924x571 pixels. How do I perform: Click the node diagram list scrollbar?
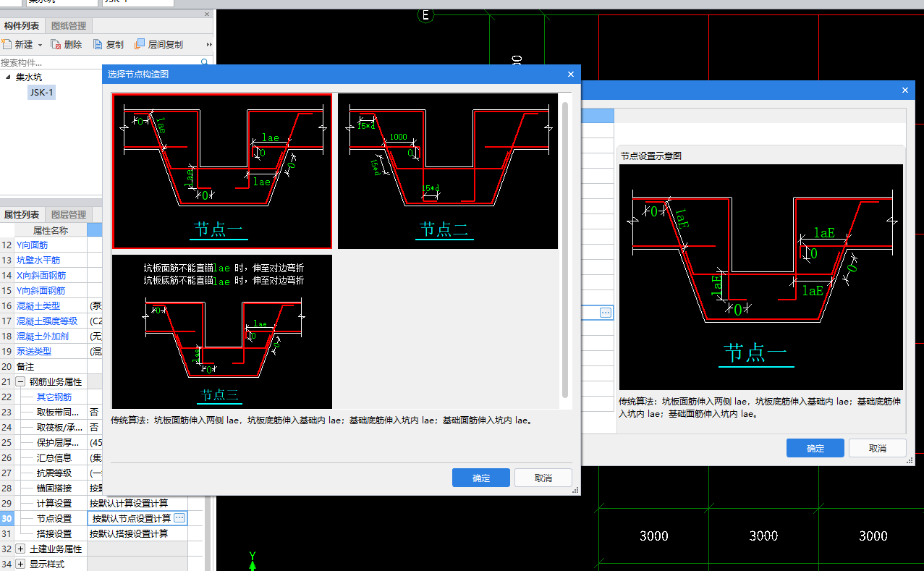click(x=565, y=250)
